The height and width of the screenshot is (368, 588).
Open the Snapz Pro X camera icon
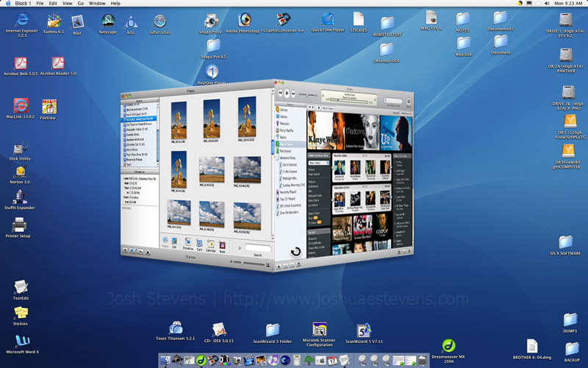(x=211, y=21)
